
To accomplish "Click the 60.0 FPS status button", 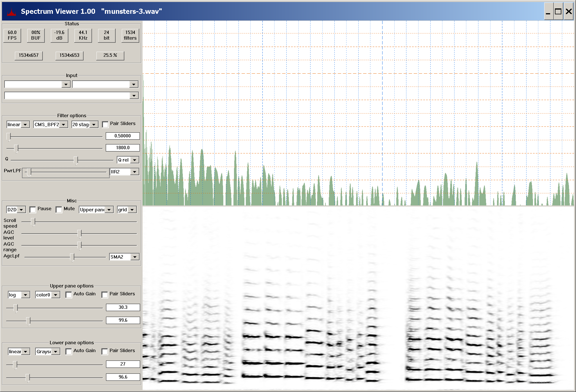I will [12, 35].
